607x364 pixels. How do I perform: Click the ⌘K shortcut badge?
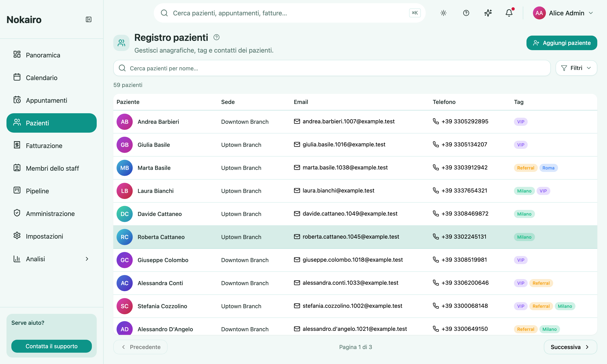415,13
